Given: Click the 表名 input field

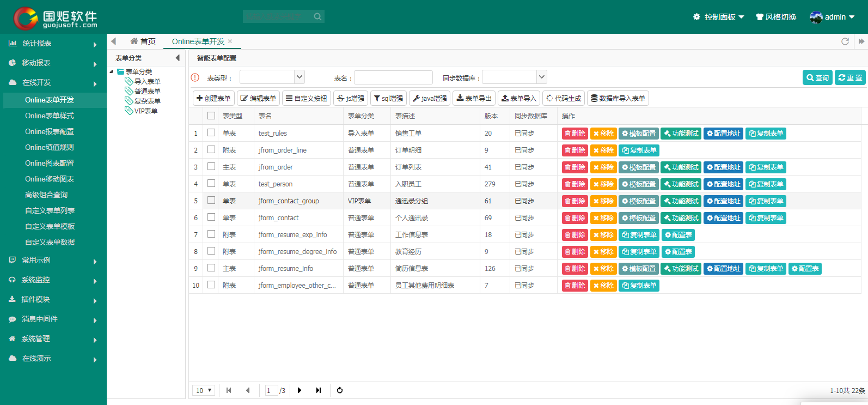Looking at the screenshot, I should coord(393,77).
